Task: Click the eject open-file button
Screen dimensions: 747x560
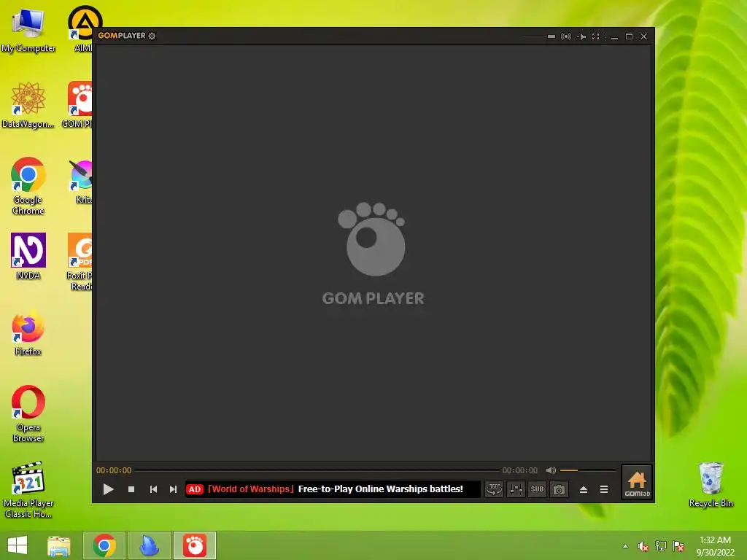Action: click(x=583, y=489)
